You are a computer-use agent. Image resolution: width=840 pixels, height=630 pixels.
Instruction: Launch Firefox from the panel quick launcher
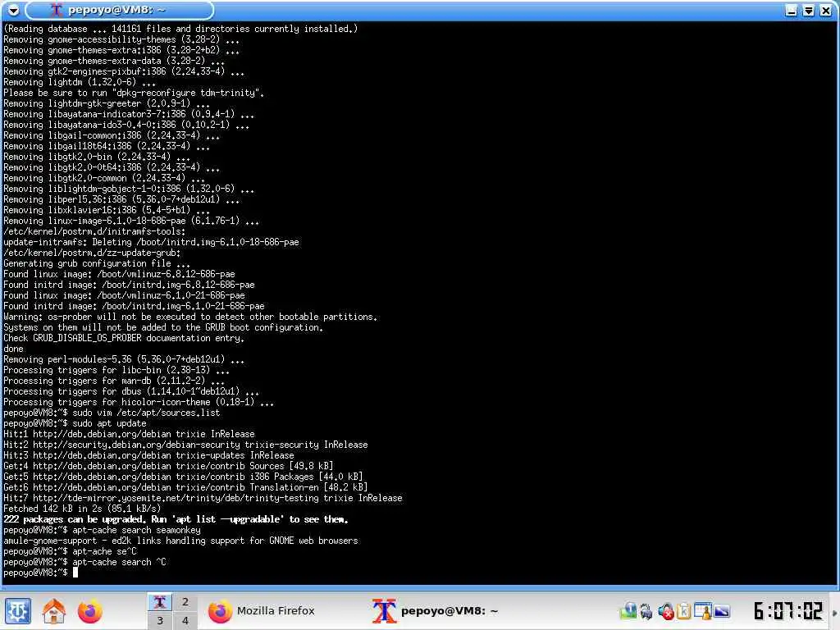pos(90,611)
